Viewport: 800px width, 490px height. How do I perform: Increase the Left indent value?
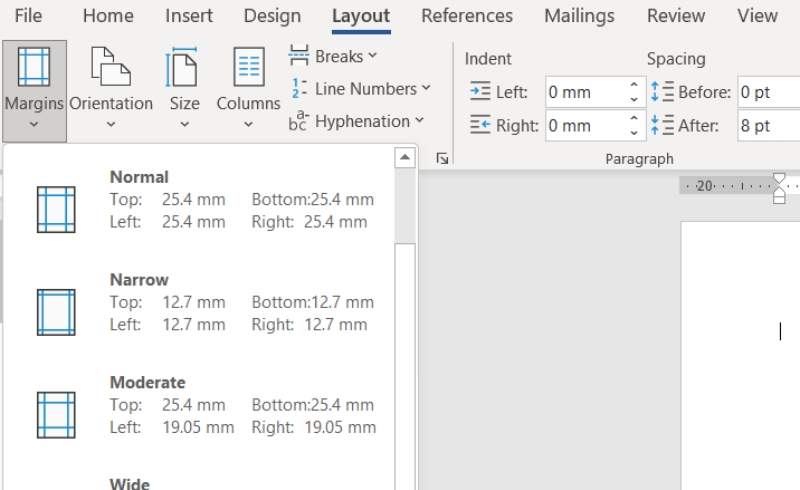(634, 85)
